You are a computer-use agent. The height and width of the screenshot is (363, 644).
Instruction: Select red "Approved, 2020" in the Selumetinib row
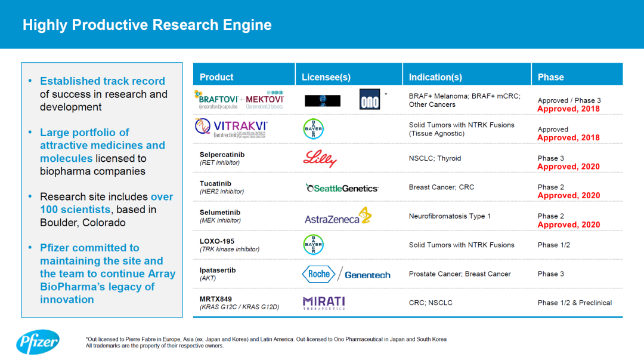(569, 224)
